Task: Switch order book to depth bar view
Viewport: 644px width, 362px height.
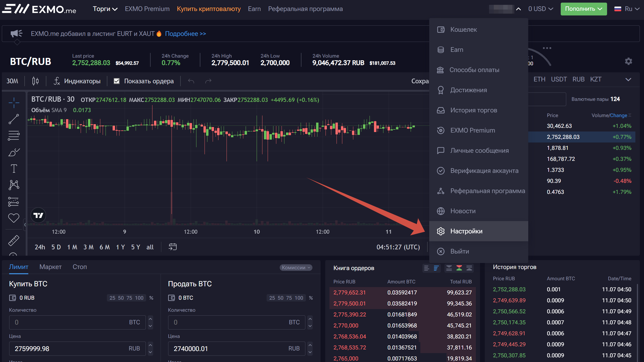Action: tap(436, 268)
